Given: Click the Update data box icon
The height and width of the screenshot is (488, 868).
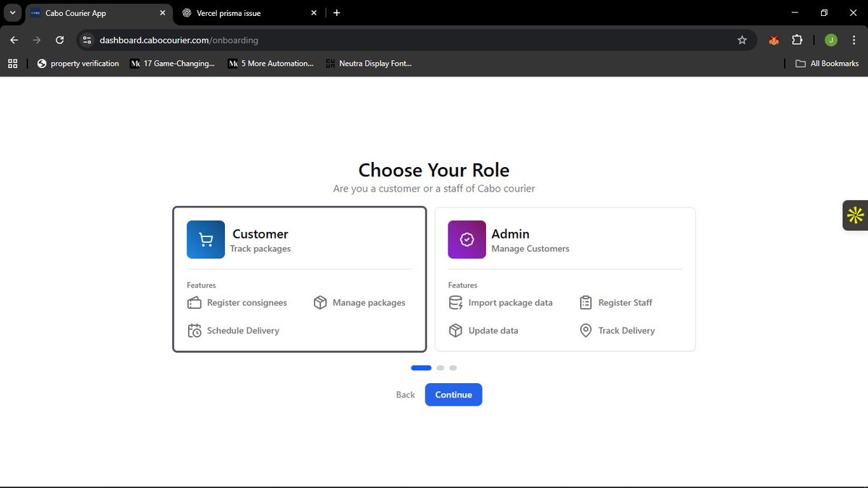Looking at the screenshot, I should pyautogui.click(x=456, y=330).
